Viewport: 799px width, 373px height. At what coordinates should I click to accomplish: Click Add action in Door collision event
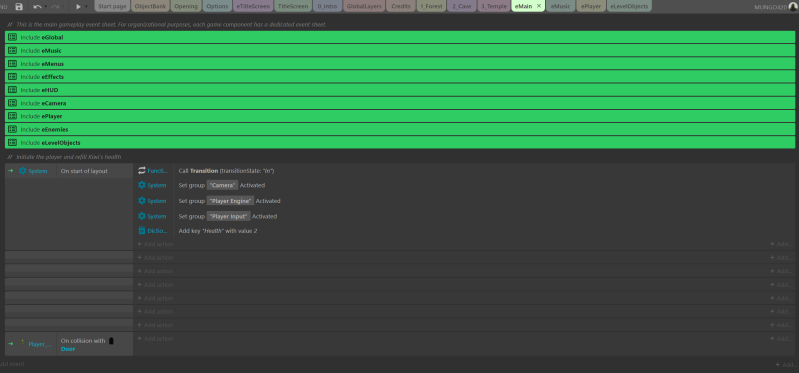pyautogui.click(x=155, y=338)
